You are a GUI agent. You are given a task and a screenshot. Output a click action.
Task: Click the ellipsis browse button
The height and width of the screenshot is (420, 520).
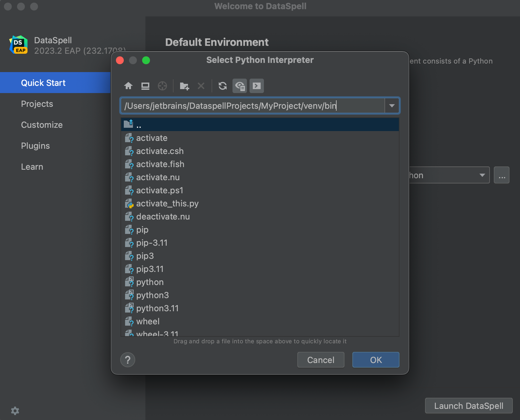coord(502,175)
